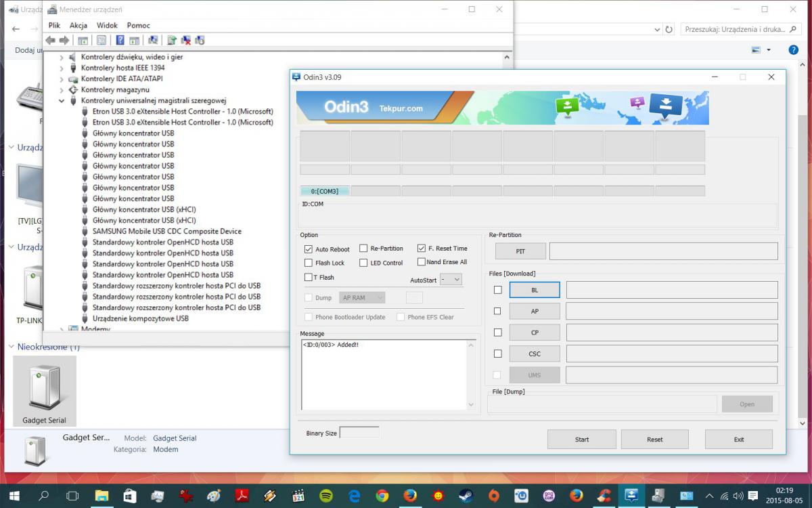Image resolution: width=812 pixels, height=508 pixels.
Task: Open Google Chrome from the taskbar
Action: point(382,496)
